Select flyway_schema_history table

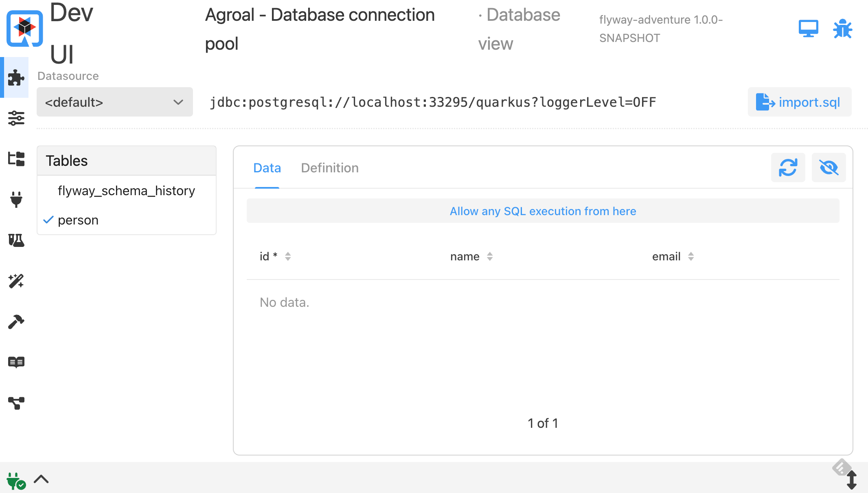(x=126, y=191)
